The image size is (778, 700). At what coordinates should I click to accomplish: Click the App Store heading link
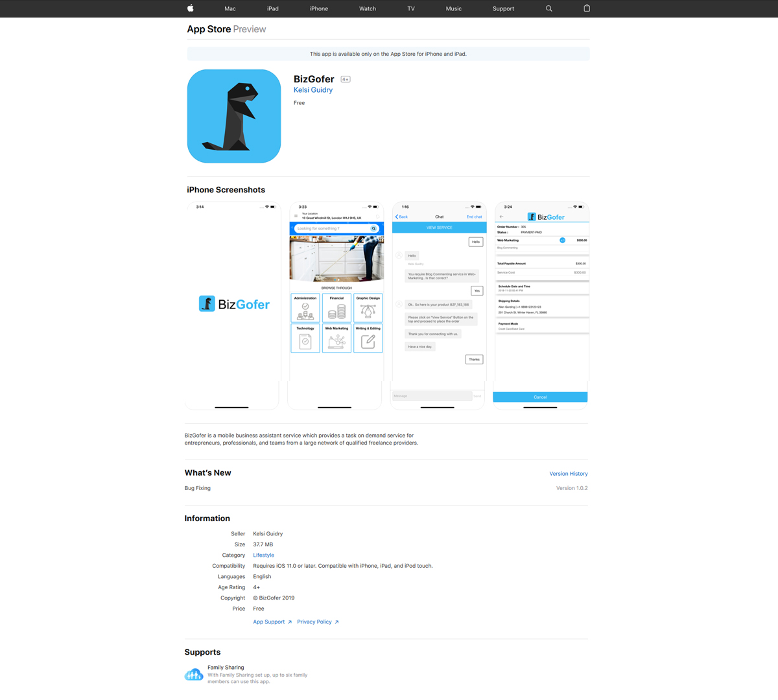click(209, 29)
